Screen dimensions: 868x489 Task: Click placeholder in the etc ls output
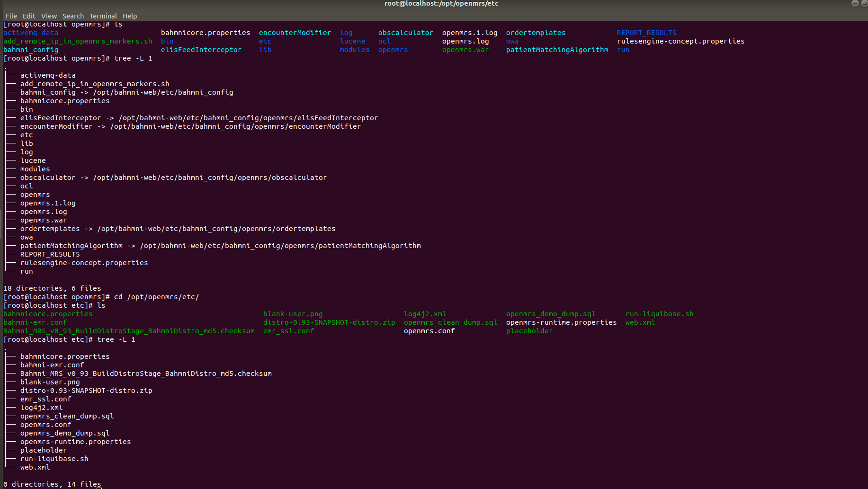click(x=529, y=331)
